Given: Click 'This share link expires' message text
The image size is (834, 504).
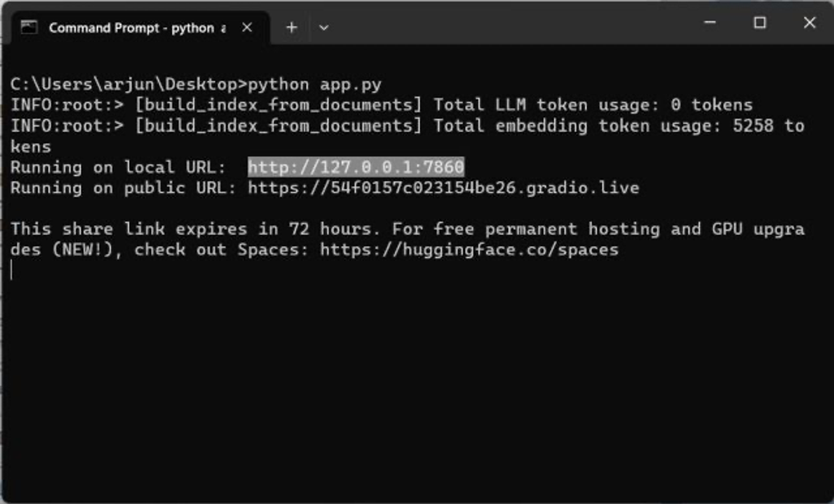Looking at the screenshot, I should (x=129, y=229).
